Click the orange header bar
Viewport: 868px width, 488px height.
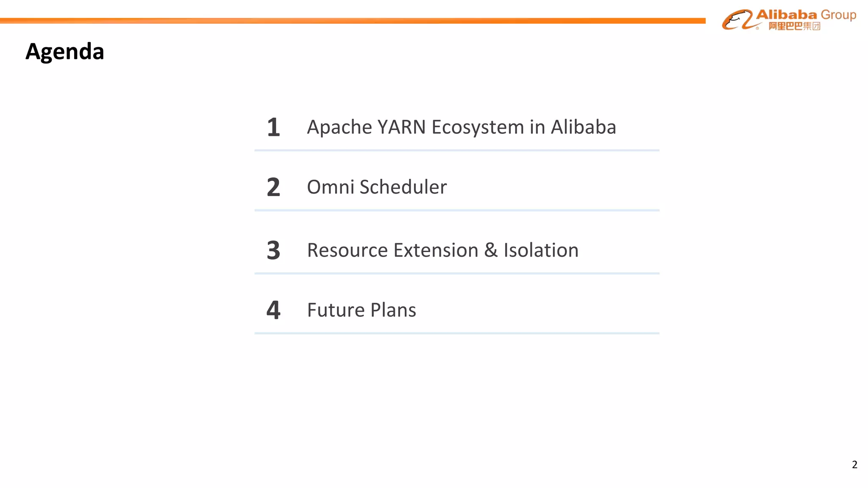click(x=352, y=21)
